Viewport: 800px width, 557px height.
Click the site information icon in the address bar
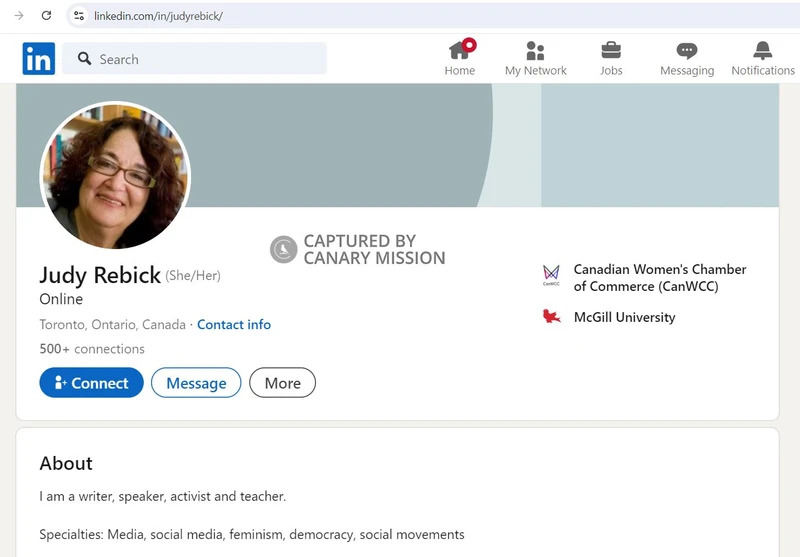[79, 16]
